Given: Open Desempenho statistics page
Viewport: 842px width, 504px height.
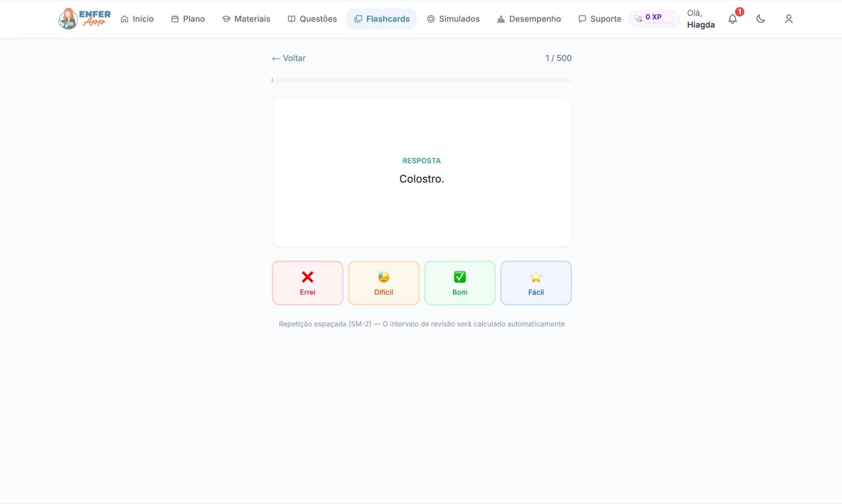Looking at the screenshot, I should coord(529,19).
